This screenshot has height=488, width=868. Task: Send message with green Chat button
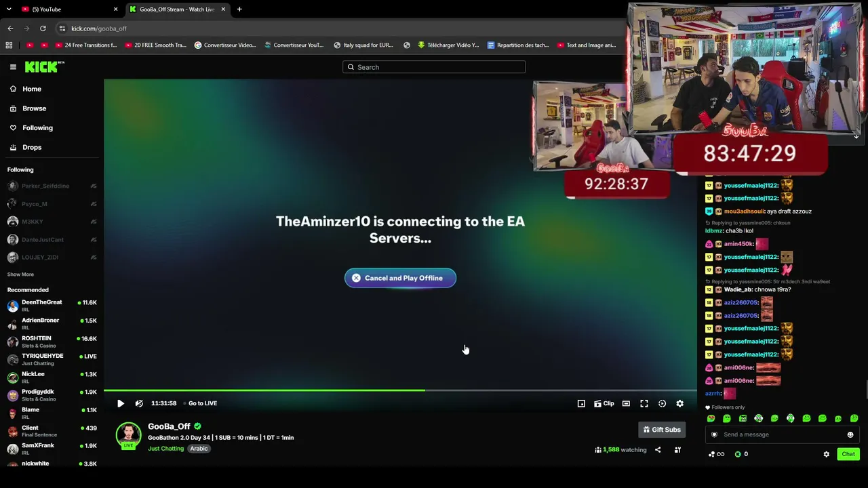click(x=848, y=454)
